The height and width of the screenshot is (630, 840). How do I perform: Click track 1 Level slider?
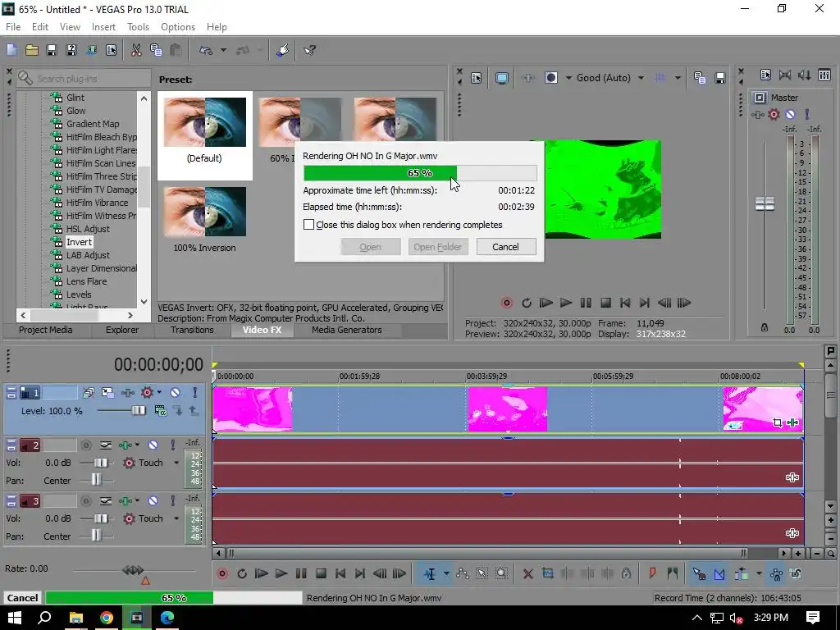[138, 411]
